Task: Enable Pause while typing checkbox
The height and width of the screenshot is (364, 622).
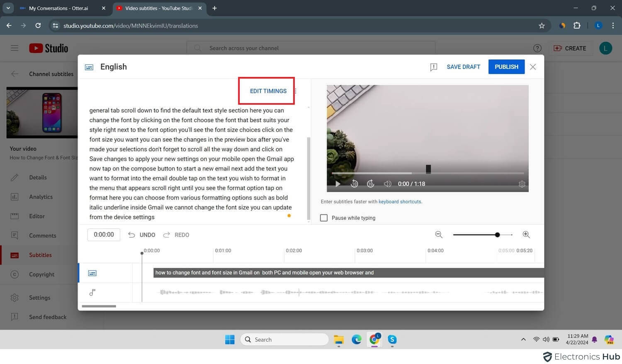Action: [x=324, y=218]
